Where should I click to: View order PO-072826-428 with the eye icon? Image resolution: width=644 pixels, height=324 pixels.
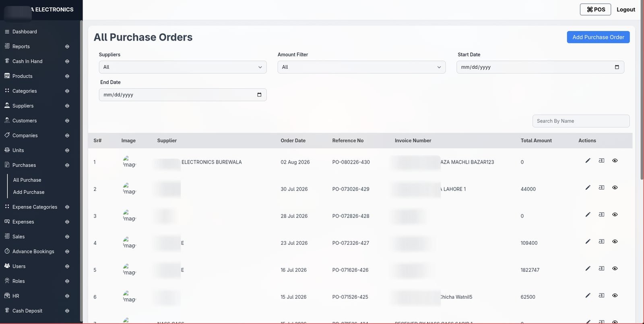pyautogui.click(x=615, y=214)
